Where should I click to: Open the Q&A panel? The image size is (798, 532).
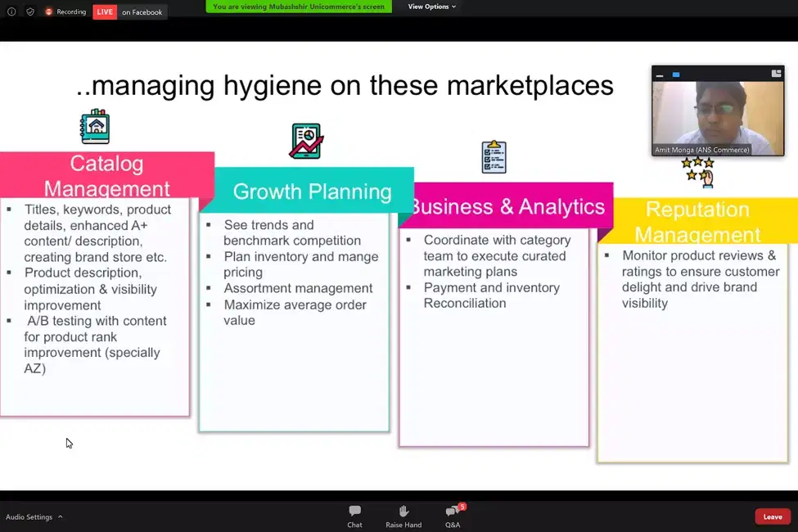[x=453, y=516]
